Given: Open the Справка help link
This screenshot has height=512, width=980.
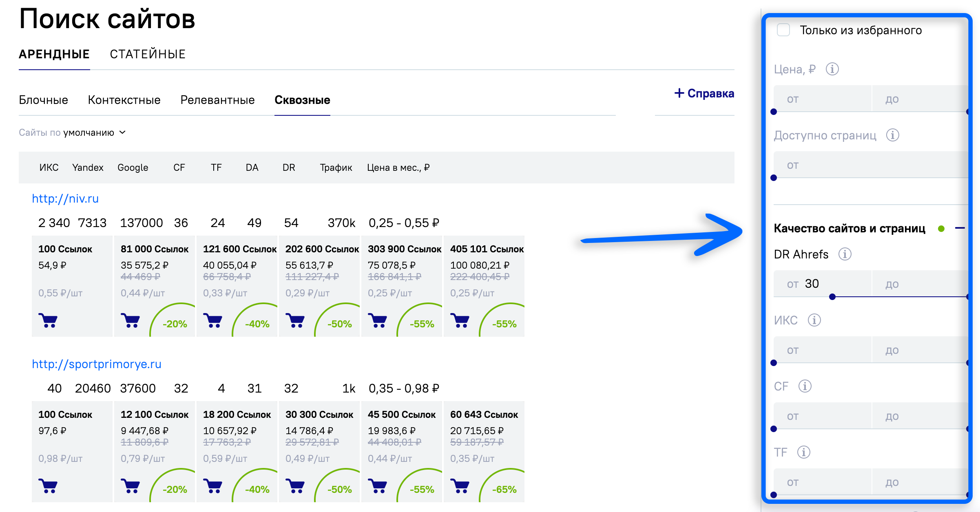Looking at the screenshot, I should (710, 93).
